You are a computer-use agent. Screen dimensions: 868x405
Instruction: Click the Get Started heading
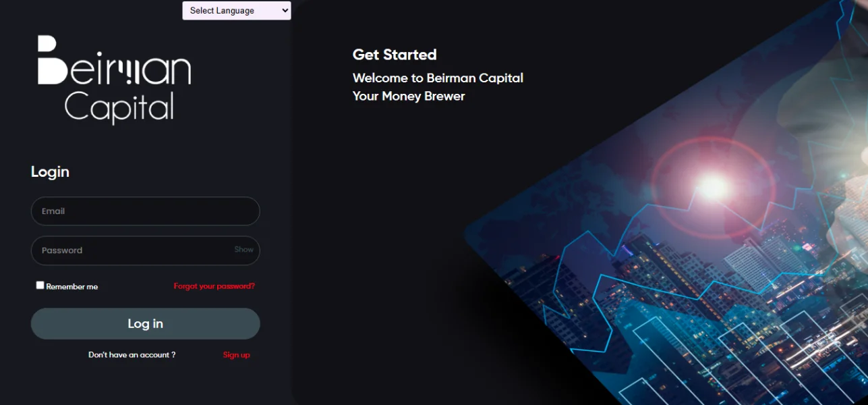pos(395,55)
